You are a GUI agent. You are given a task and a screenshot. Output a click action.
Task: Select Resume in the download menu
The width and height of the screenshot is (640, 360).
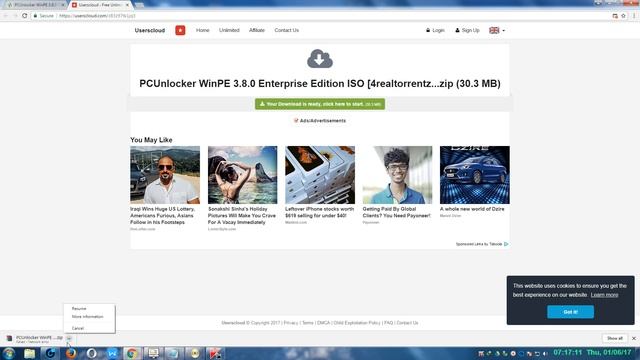[x=79, y=309]
